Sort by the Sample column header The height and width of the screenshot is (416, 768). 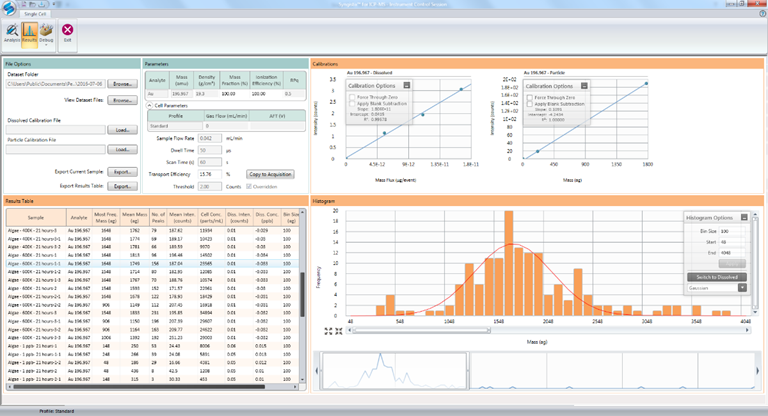point(36,218)
